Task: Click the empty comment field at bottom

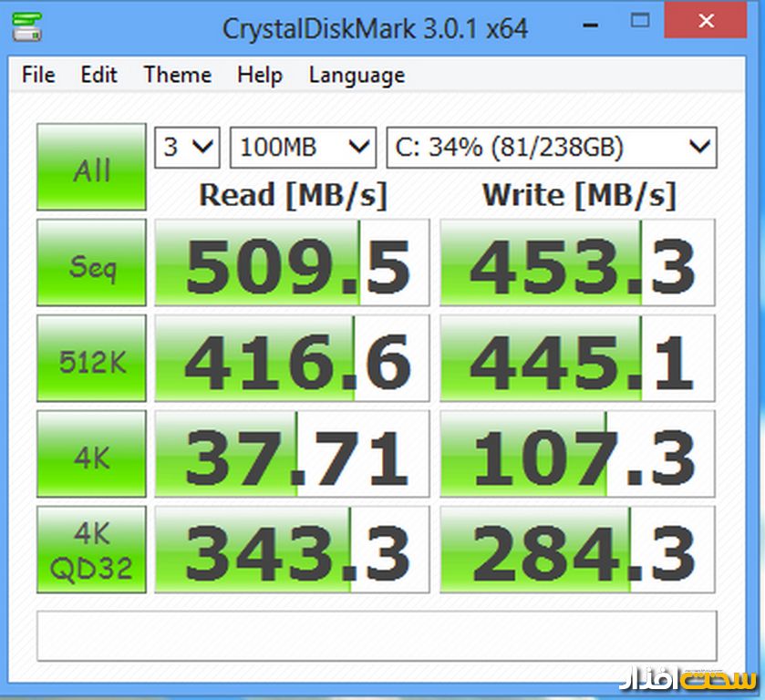Action: [376, 635]
